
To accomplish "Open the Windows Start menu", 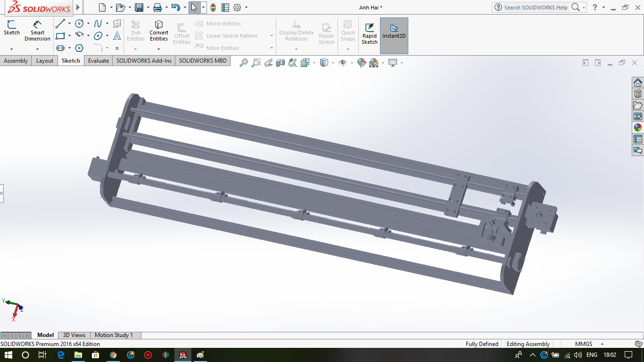I will point(8,355).
